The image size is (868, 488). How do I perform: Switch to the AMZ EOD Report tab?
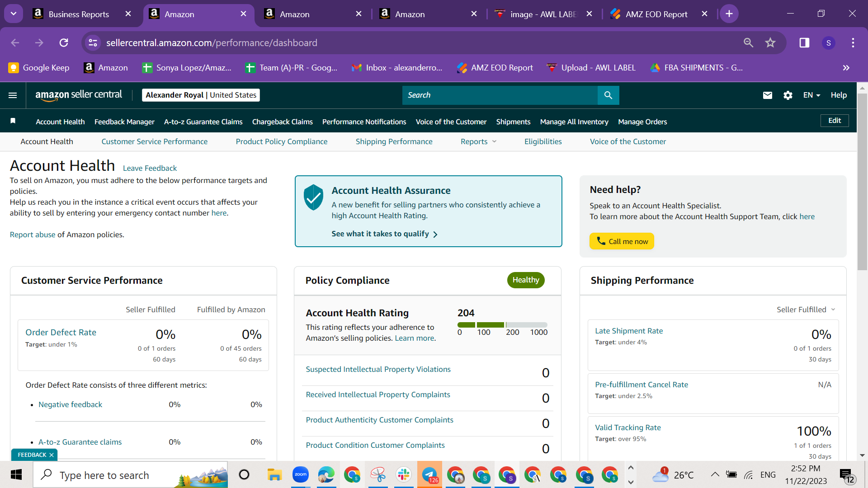[656, 14]
